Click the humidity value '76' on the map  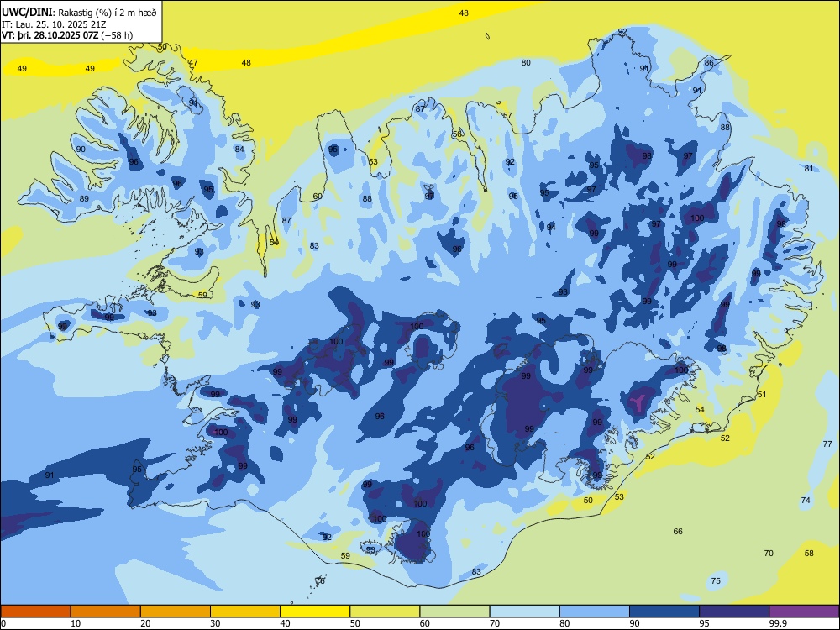coord(320,581)
